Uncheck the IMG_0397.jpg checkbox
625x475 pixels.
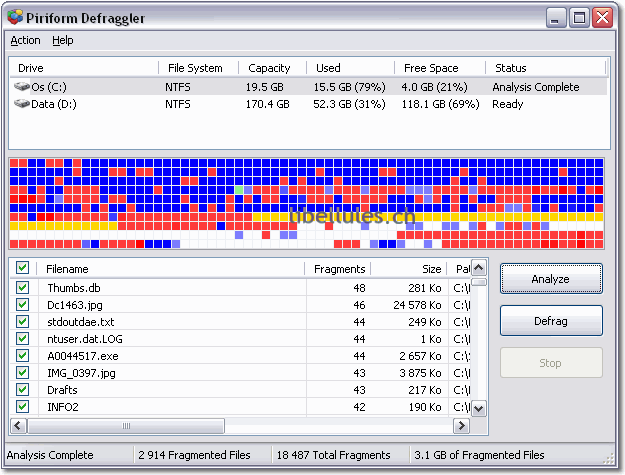(x=22, y=373)
